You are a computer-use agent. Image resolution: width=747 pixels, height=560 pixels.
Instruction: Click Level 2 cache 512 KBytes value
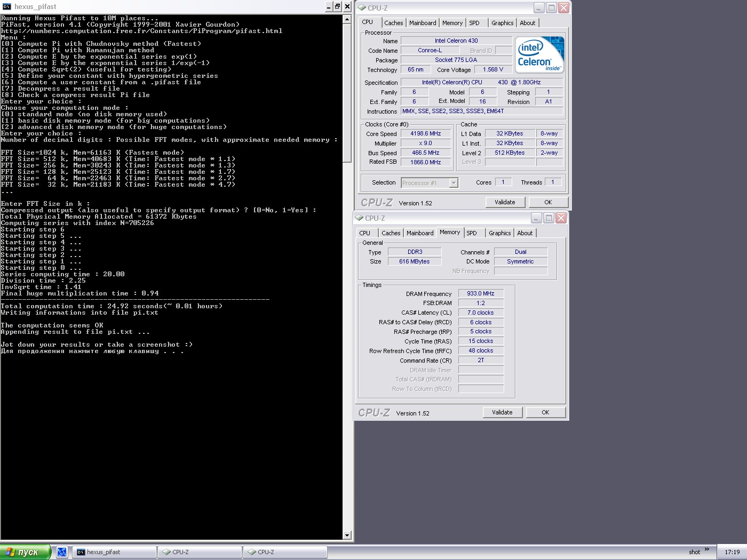pos(510,153)
